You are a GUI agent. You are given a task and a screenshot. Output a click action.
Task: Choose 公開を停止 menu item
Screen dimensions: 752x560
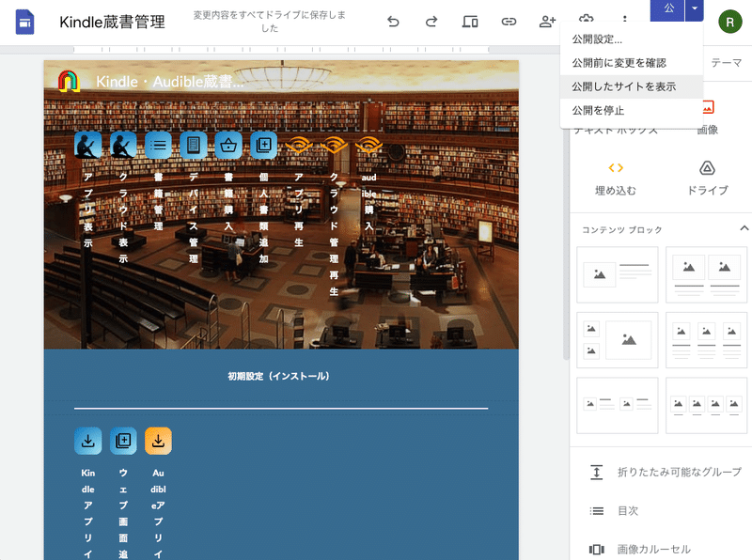(631, 111)
